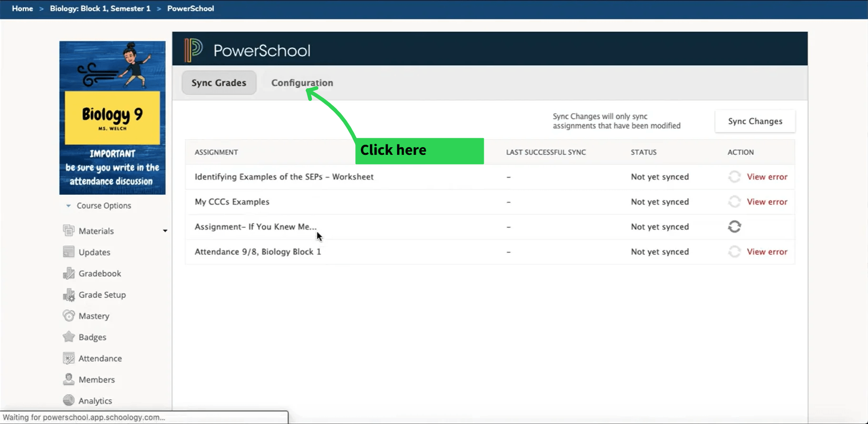Click the ACTION column header
The width and height of the screenshot is (868, 424).
click(740, 152)
